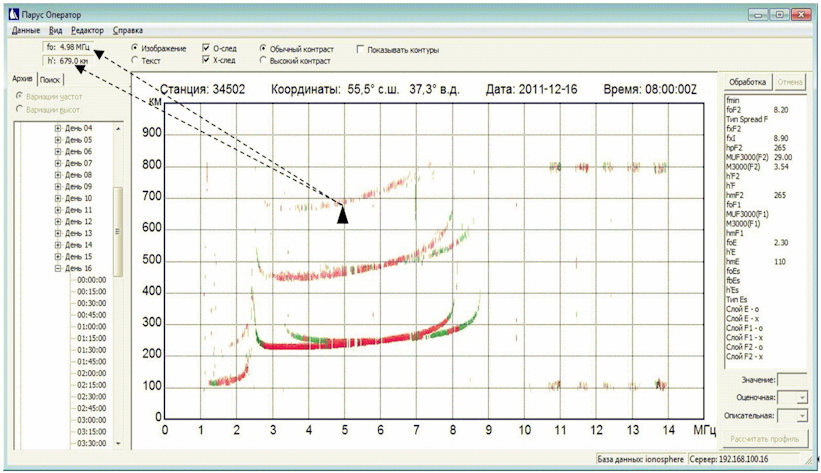Screen dimensions: 821x473
Task: Select the 01:30:00 time entry
Action: pos(92,350)
